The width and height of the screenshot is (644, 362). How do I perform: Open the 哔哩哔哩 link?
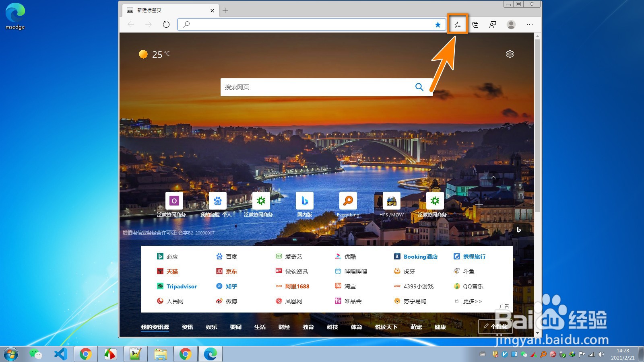[351, 271]
